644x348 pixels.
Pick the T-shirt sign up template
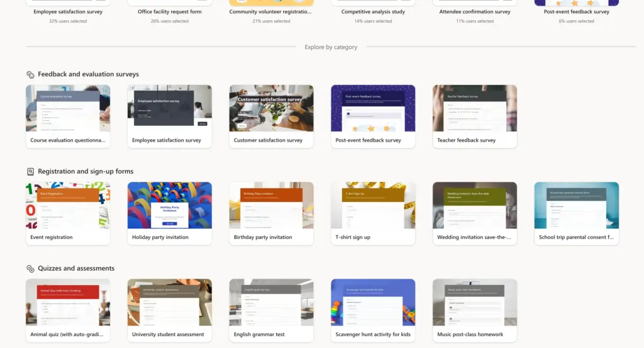(373, 213)
